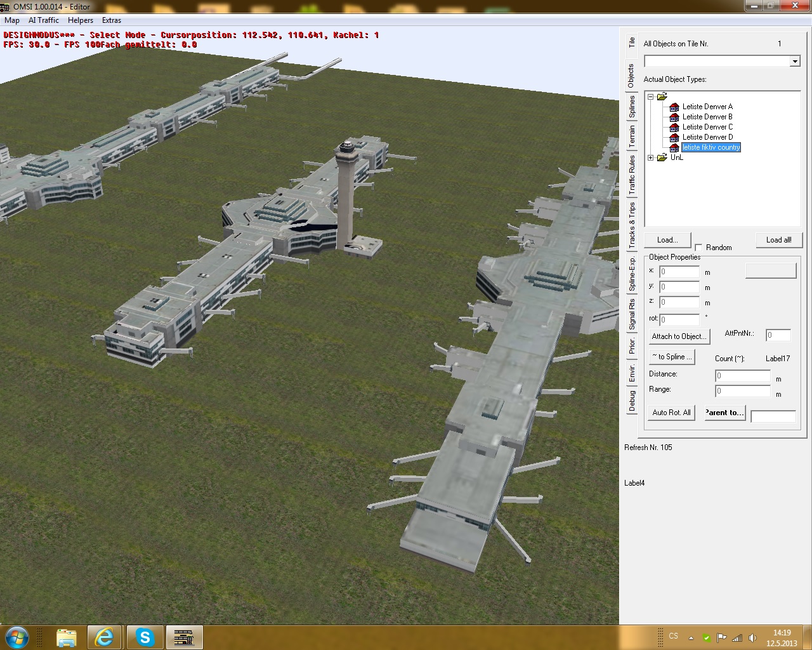Enable the Random checkbox

click(x=698, y=248)
